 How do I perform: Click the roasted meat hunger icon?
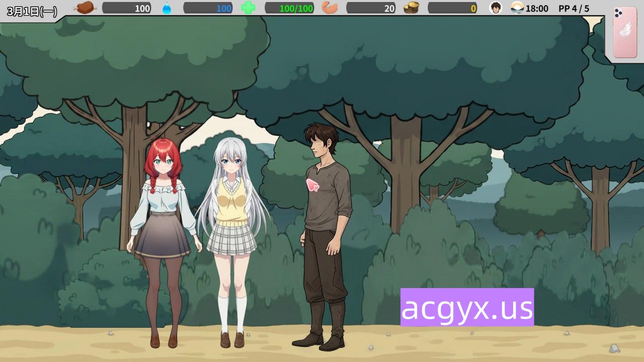[x=85, y=8]
